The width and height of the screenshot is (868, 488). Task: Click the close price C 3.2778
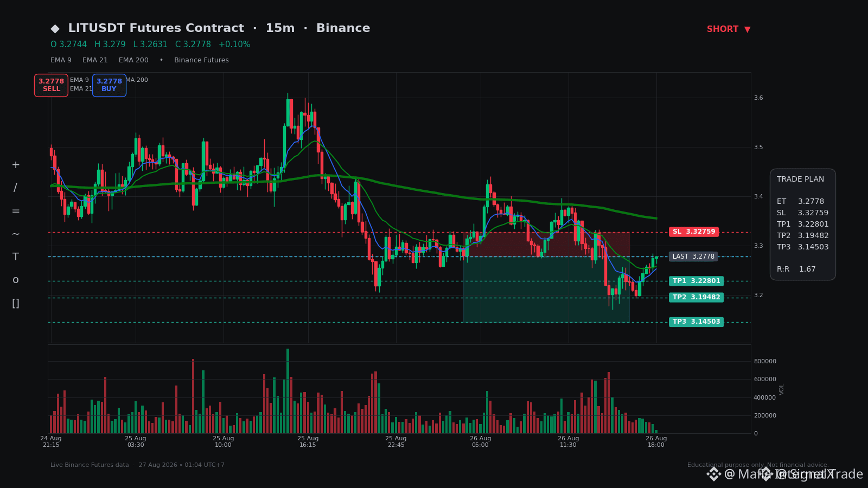193,44
